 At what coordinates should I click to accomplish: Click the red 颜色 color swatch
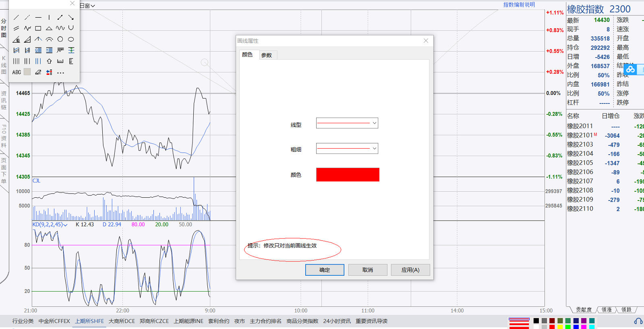(348, 175)
